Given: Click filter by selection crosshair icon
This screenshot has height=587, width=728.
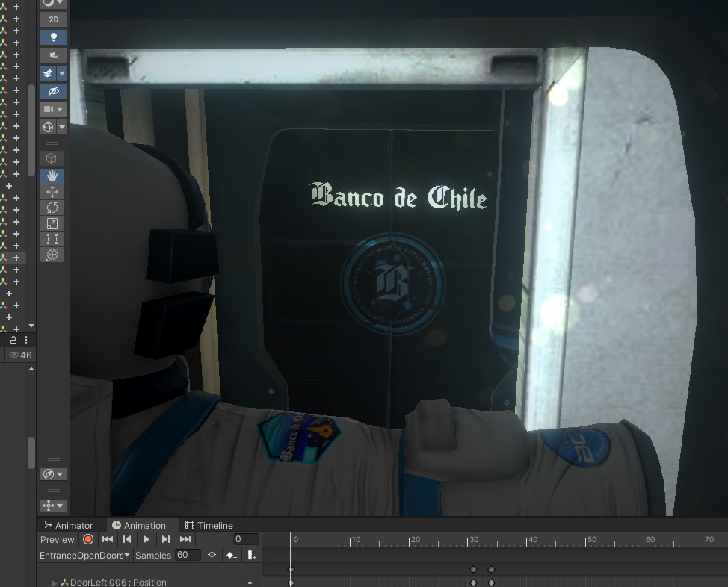Looking at the screenshot, I should click(212, 555).
